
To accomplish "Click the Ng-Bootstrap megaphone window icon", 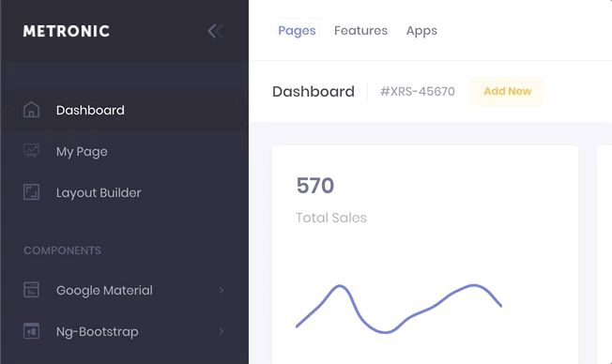I will [x=31, y=331].
